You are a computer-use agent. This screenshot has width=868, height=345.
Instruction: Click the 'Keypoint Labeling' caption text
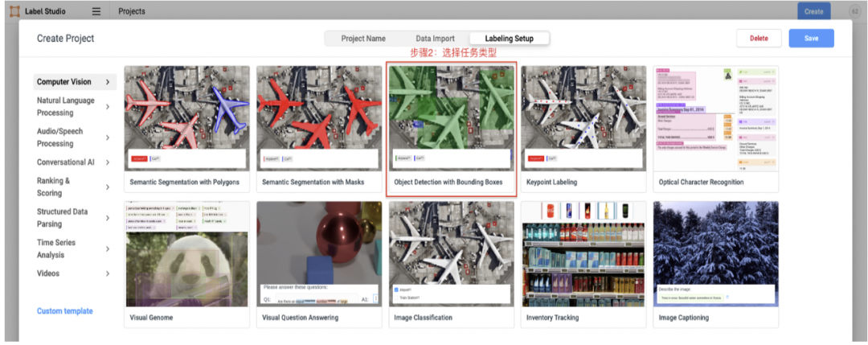coord(551,183)
